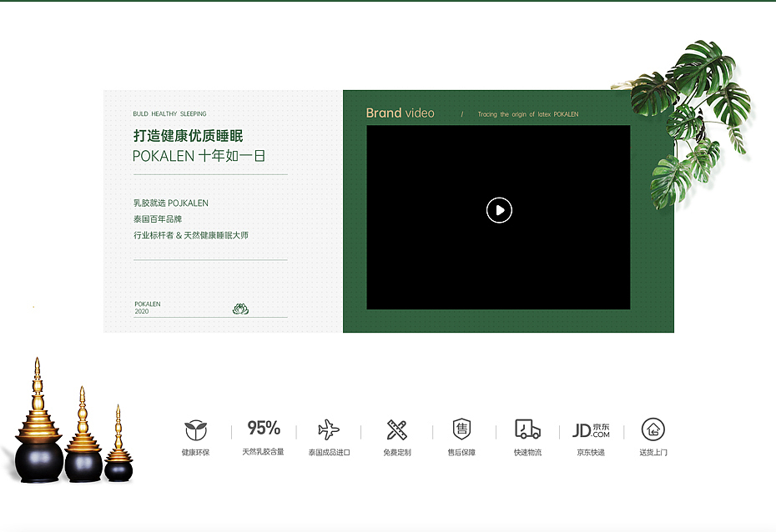Viewport: 776px width, 532px height.
Task: Click the JD.COM logo
Action: tap(591, 430)
